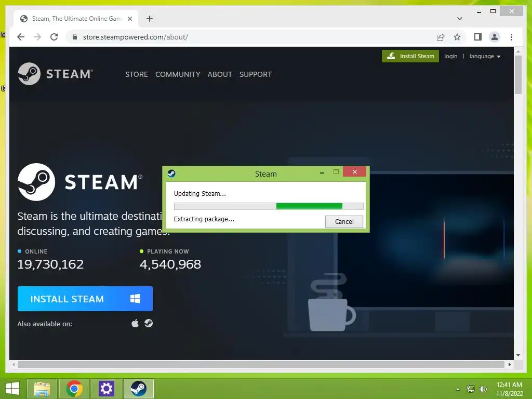Click the playing now count 4,540,968
Viewport: 532px width, 399px height.
pos(170,264)
